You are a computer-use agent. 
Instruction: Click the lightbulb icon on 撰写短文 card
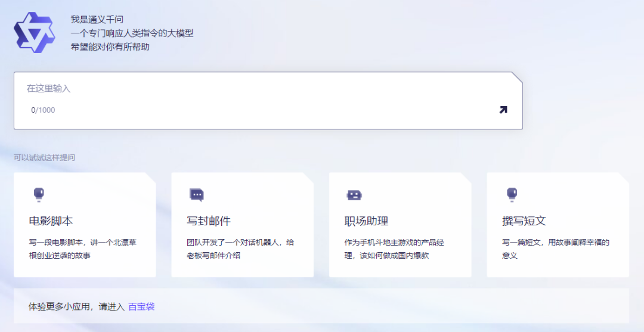coord(512,194)
